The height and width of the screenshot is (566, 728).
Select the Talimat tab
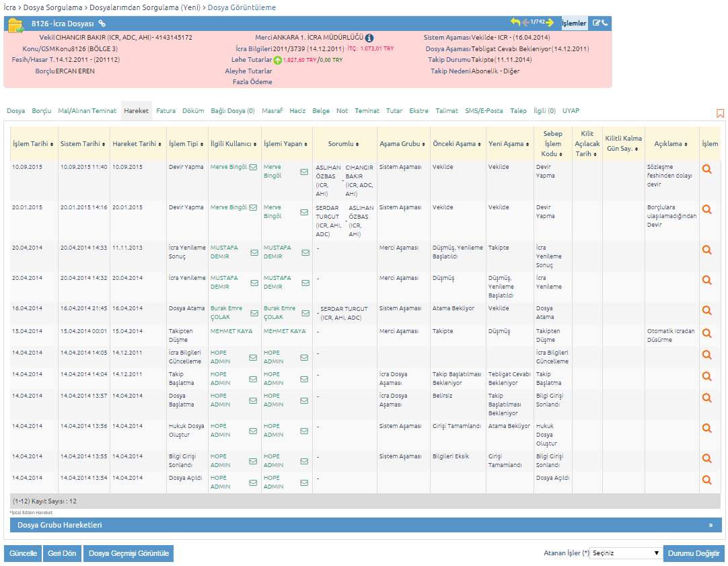[x=447, y=111]
